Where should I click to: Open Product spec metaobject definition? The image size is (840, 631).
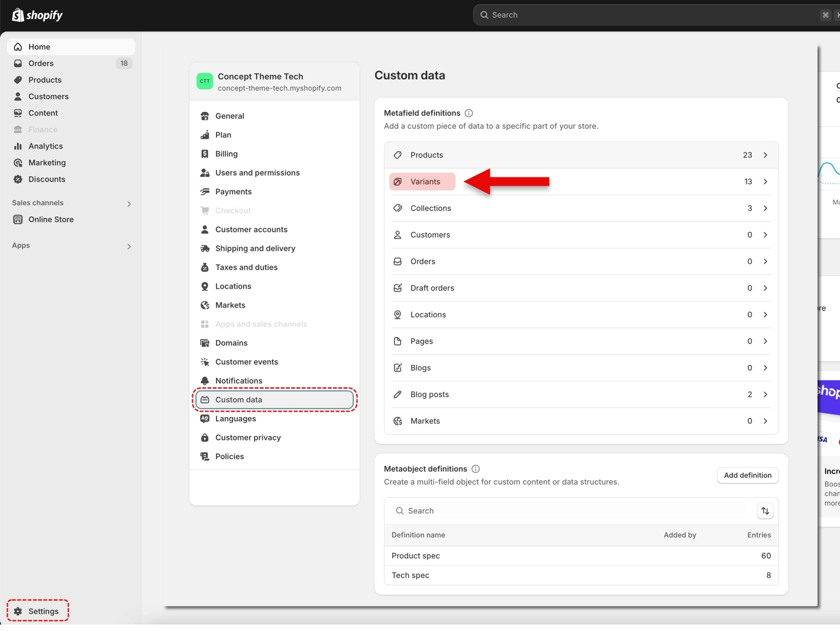tap(581, 556)
